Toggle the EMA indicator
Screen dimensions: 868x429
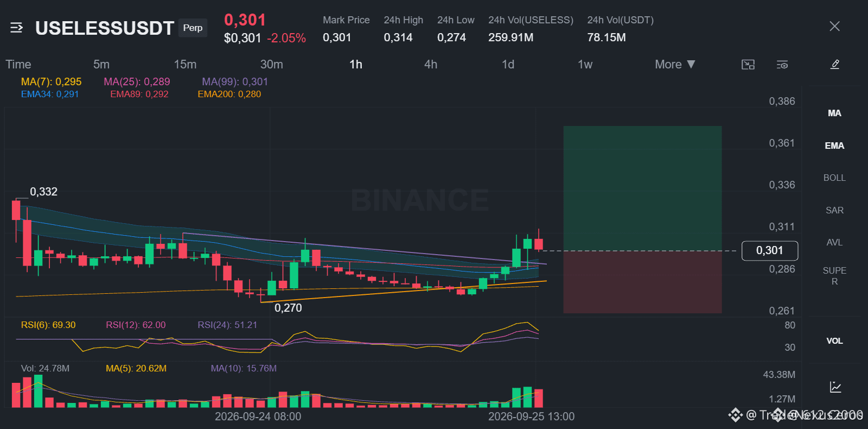(834, 146)
